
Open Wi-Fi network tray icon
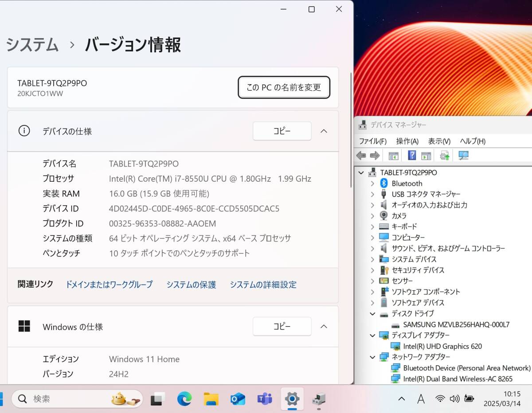click(440, 399)
